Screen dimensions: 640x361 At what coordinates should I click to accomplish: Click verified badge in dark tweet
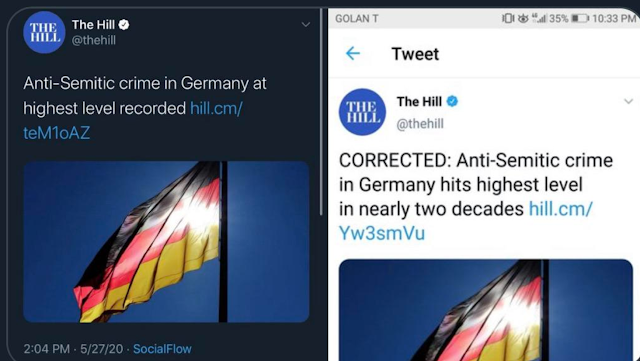[x=124, y=25]
